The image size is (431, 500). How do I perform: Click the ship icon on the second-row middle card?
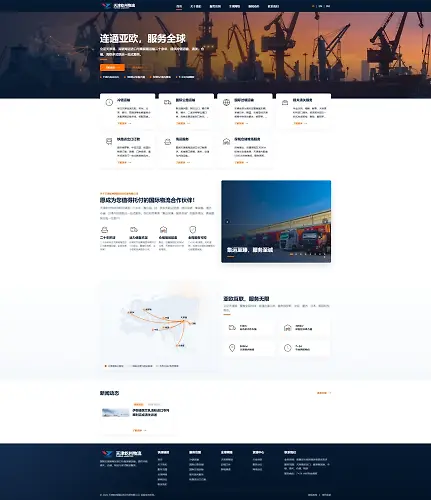[x=168, y=142]
